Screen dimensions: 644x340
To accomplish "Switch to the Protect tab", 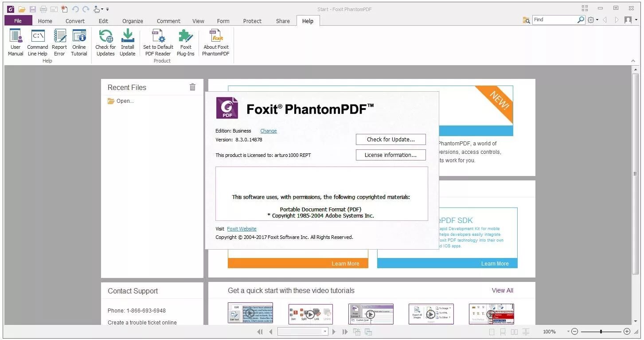I will [252, 21].
